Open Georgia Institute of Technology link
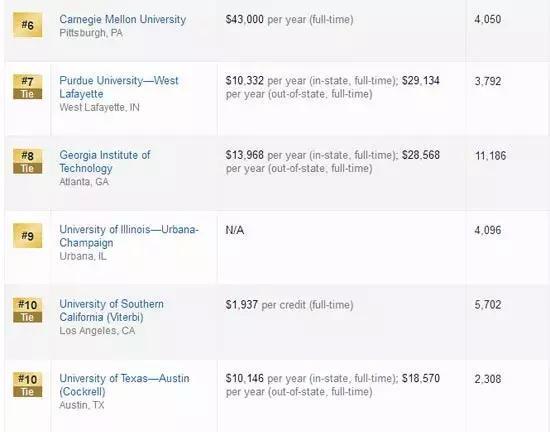This screenshot has width=550, height=432. click(105, 161)
